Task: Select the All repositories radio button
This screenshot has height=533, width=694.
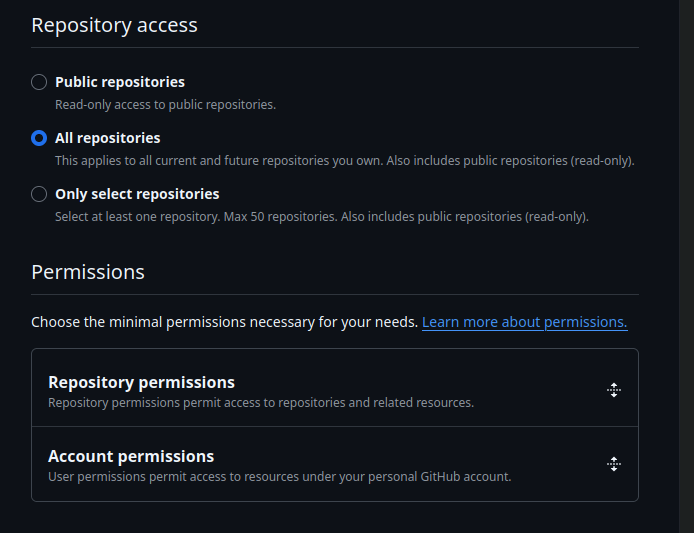Action: [x=39, y=138]
